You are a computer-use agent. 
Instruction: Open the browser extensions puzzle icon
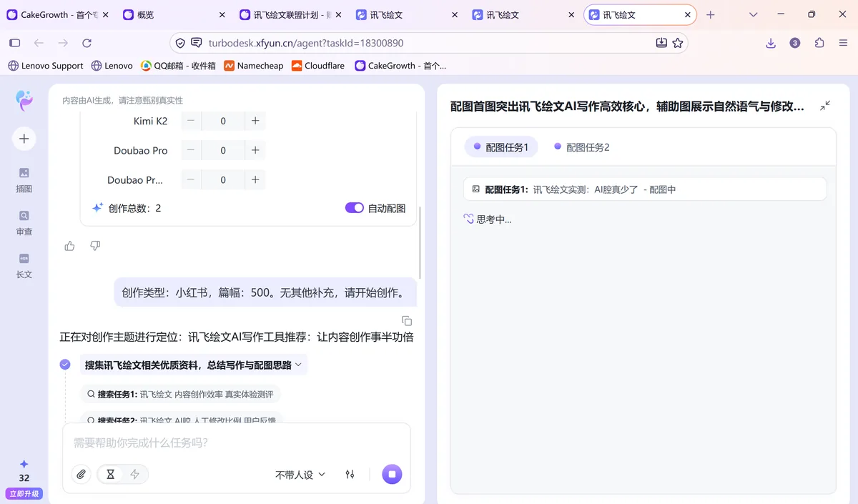[819, 43]
